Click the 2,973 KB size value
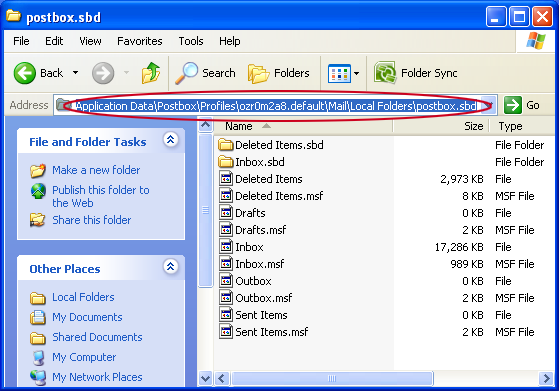 (462, 179)
